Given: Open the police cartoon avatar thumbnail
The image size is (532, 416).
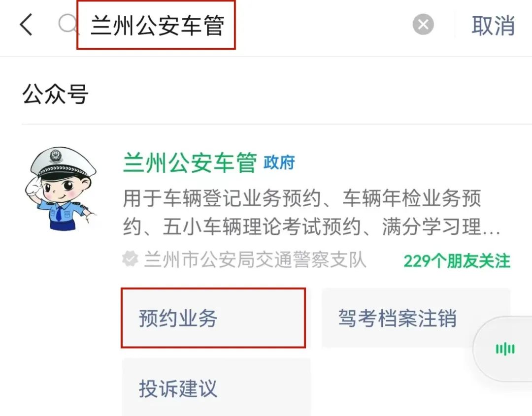Looking at the screenshot, I should [60, 189].
